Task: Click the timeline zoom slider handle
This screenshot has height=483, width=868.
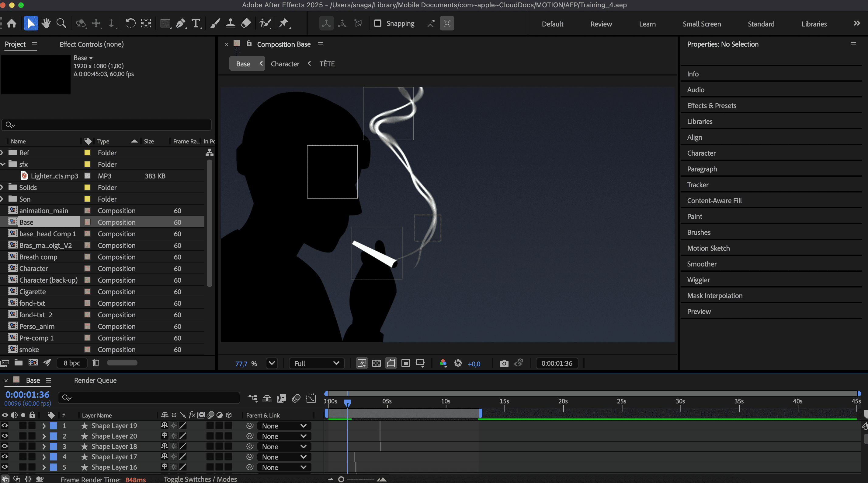Action: pyautogui.click(x=341, y=479)
